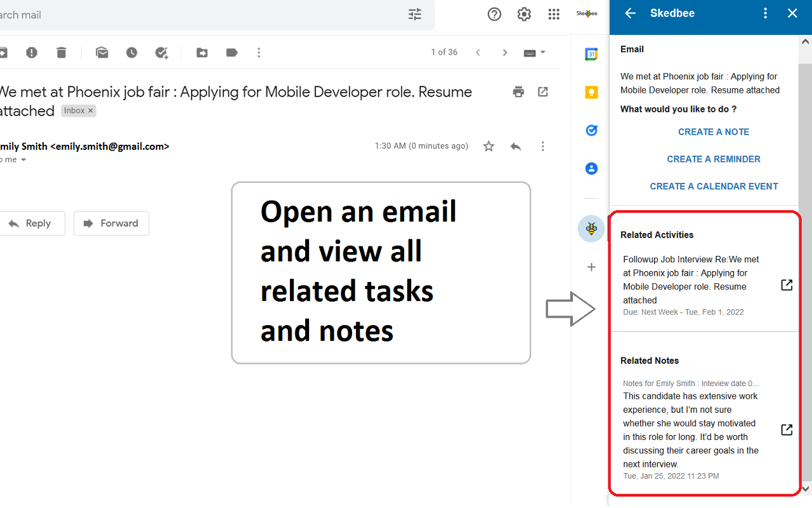
Task: Open Gmail settings gear
Action: point(524,14)
